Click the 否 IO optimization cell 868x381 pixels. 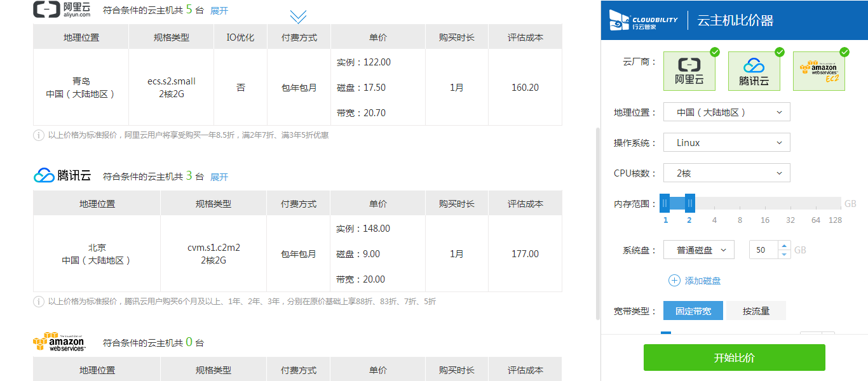pyautogui.click(x=241, y=88)
